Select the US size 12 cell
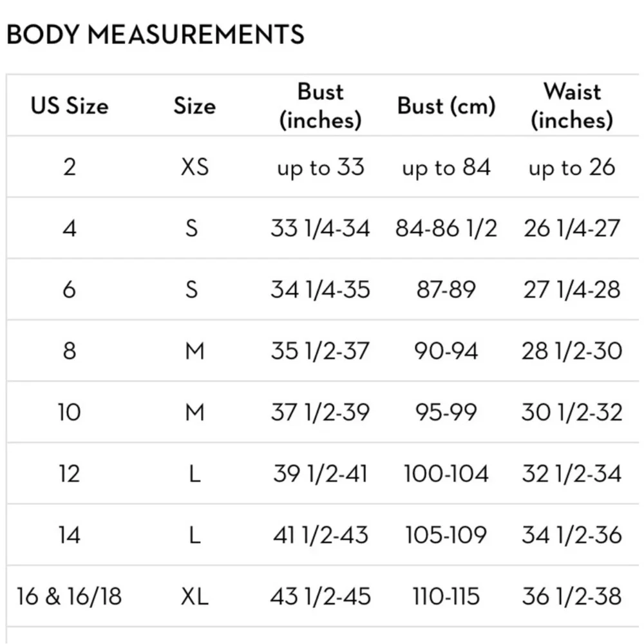This screenshot has height=644, width=644. pyautogui.click(x=70, y=474)
